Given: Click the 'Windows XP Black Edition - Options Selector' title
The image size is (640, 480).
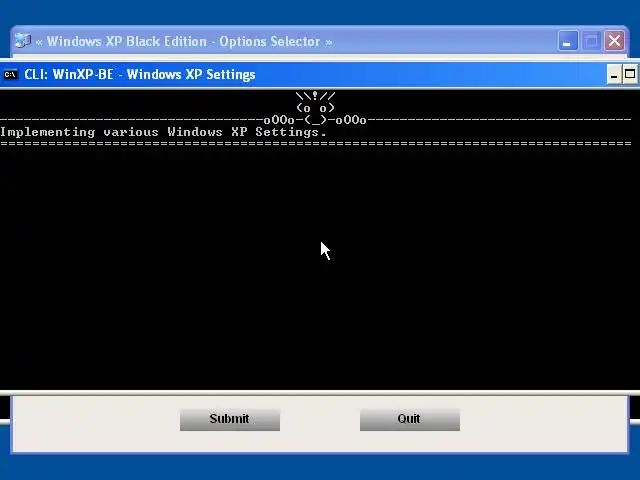Looking at the screenshot, I should 184,42.
